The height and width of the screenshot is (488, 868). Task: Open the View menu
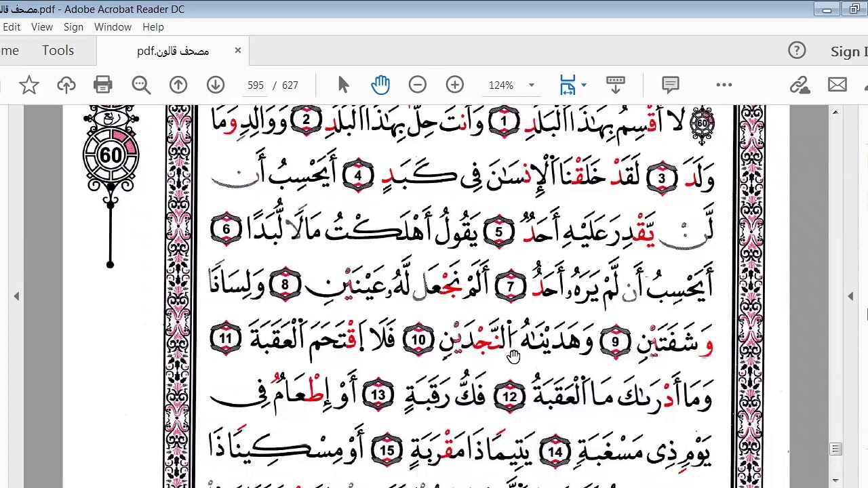41,27
